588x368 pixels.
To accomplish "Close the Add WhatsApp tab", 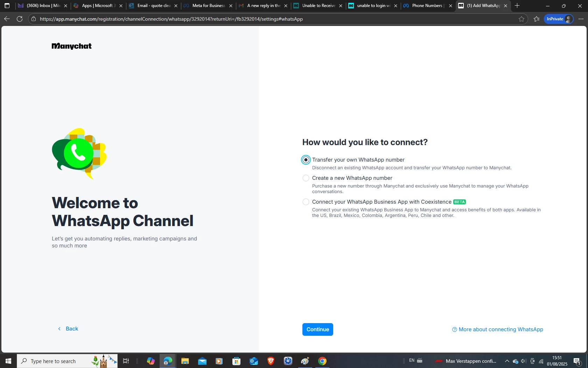I will pos(505,6).
